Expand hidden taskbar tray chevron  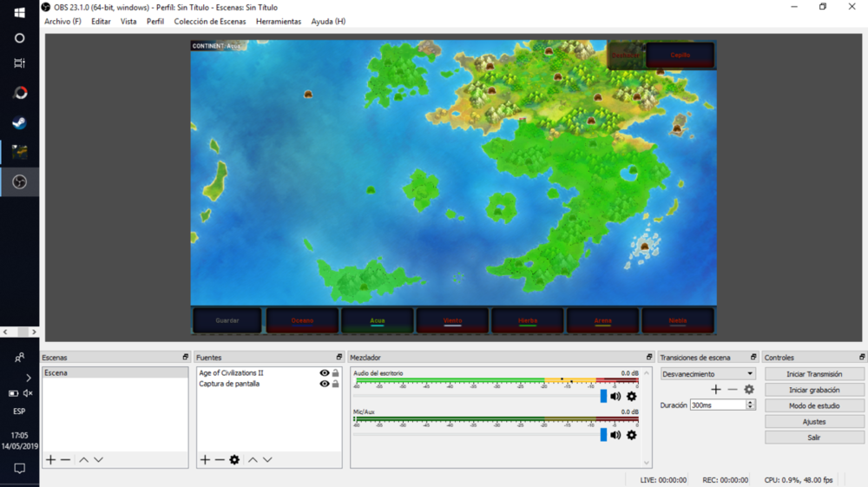pos(29,378)
